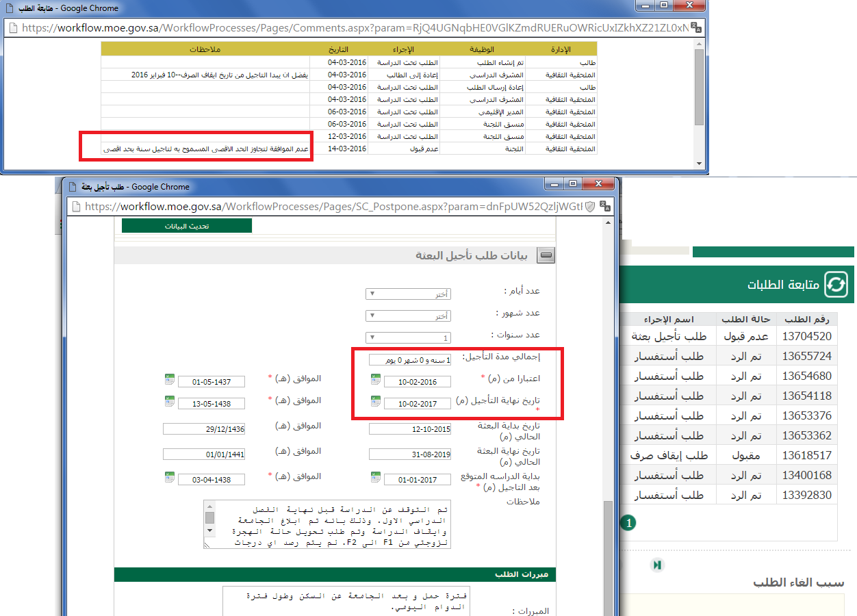Screen dimensions: 857x616
Task: Click translate icon in SC_Postpone window address bar
Action: (x=605, y=206)
